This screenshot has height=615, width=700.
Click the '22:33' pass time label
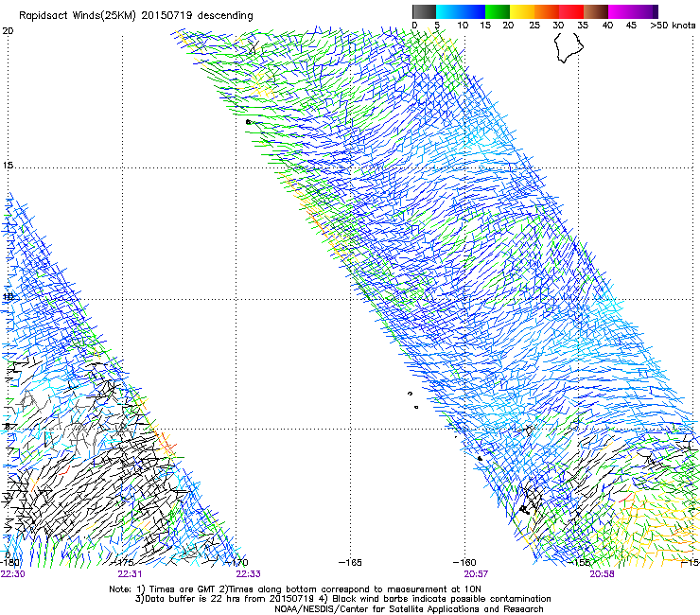click(x=248, y=574)
